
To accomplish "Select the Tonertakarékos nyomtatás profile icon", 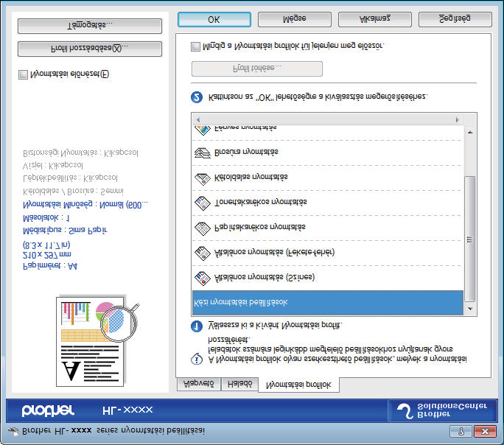I will [203, 203].
